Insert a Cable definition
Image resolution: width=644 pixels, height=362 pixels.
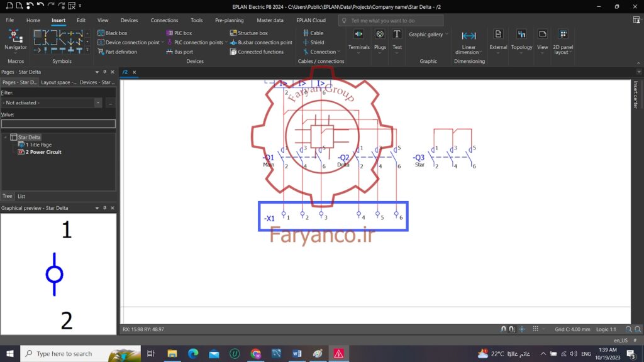coord(313,33)
